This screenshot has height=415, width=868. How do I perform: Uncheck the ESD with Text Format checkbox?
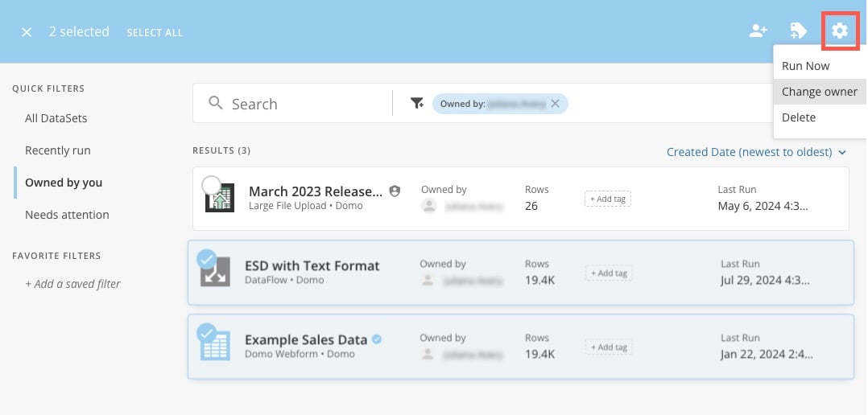pyautogui.click(x=206, y=259)
